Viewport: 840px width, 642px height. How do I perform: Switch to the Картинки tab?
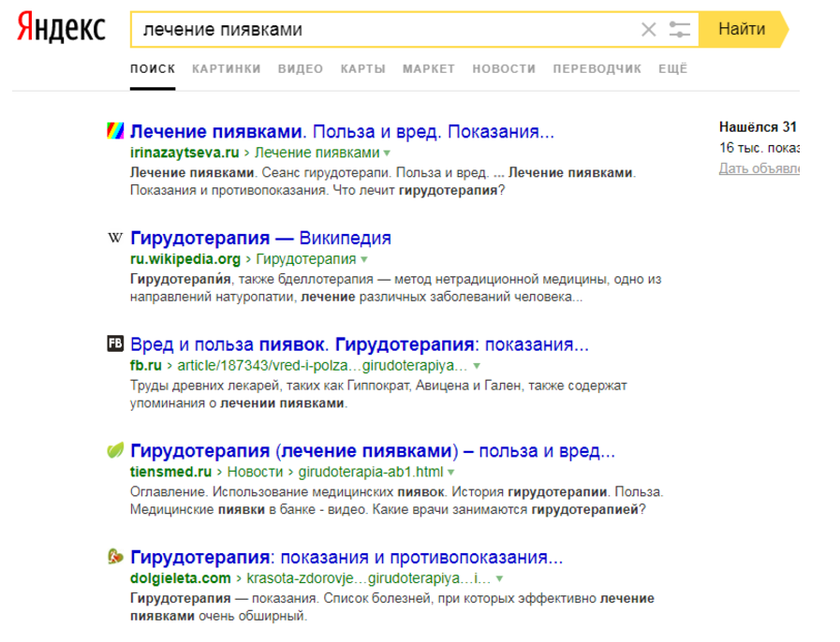point(227,69)
